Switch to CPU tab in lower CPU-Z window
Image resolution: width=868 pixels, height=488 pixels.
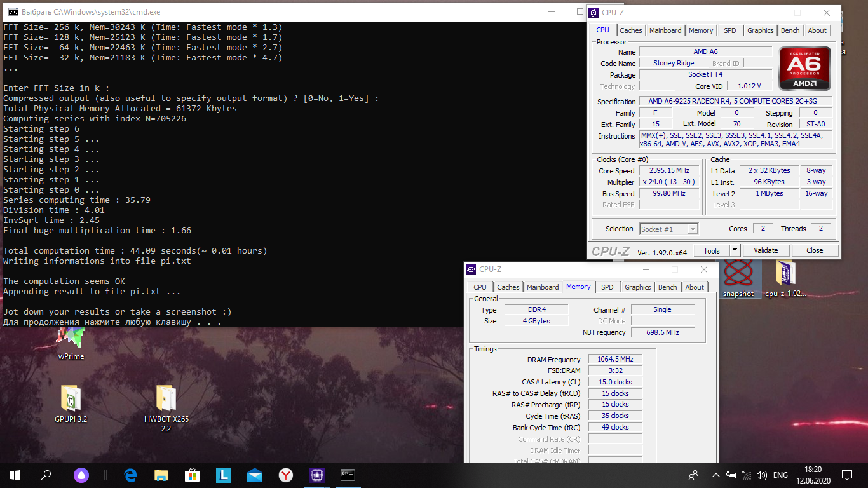[480, 287]
